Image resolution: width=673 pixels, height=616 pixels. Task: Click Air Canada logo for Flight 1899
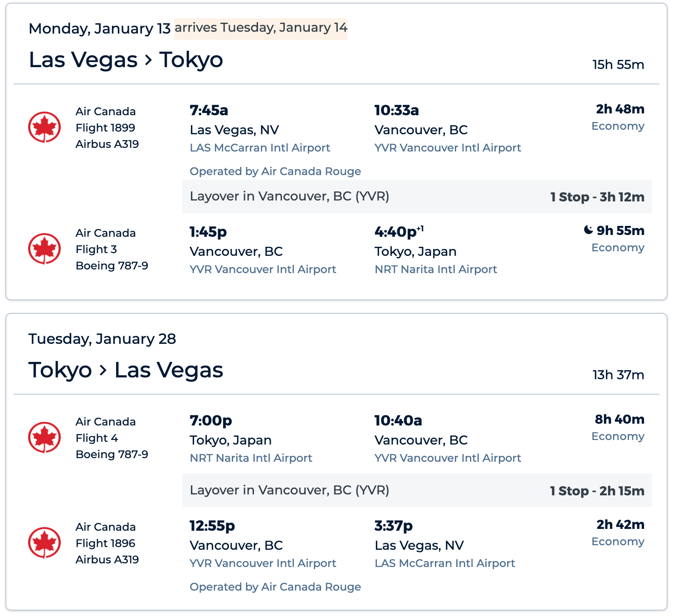(x=44, y=127)
